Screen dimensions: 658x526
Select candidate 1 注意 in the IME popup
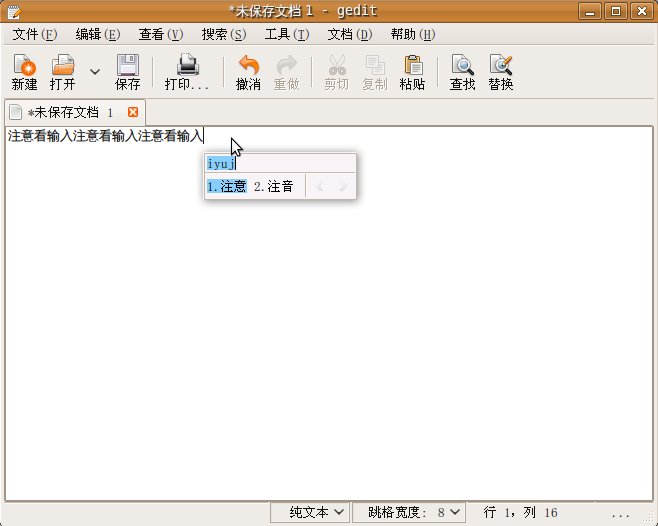click(x=227, y=186)
